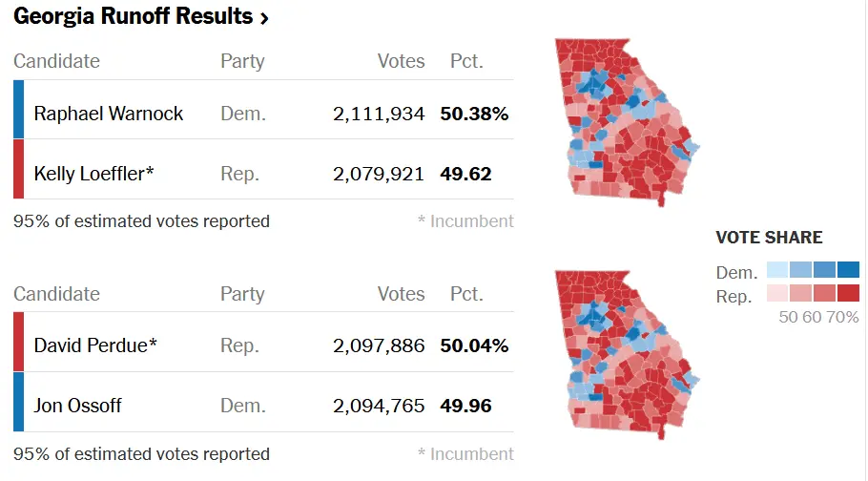This screenshot has height=481, width=868.
Task: Click the lightest blue Dem. legend swatch
Action: tap(777, 271)
